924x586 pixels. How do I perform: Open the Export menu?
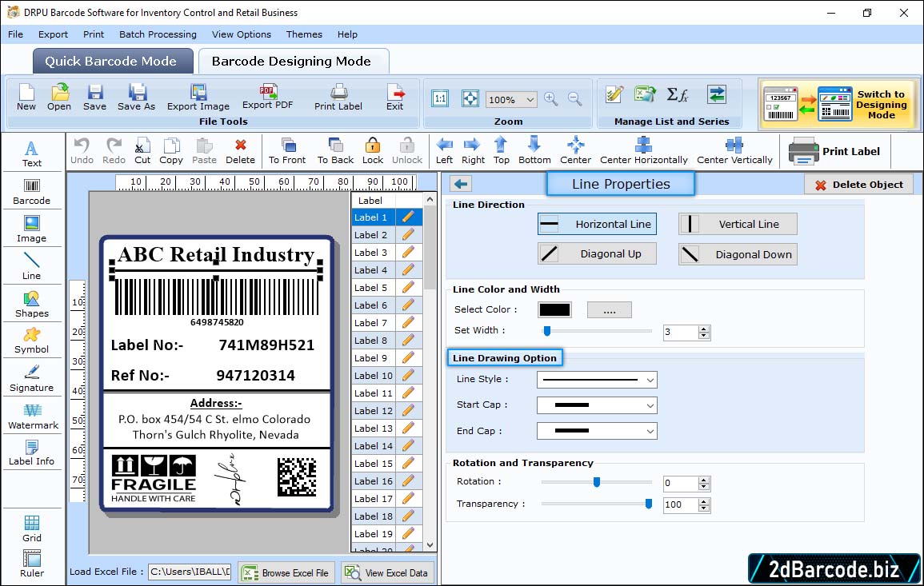(53, 34)
